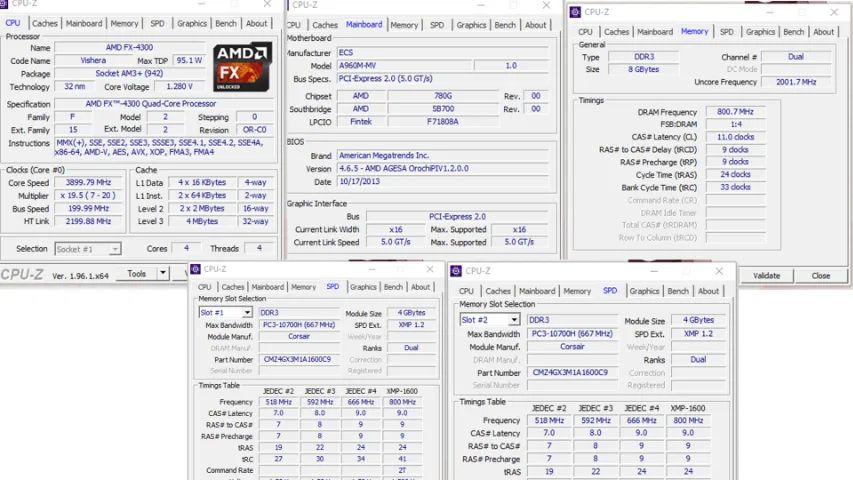The height and width of the screenshot is (480, 853).
Task: Open About tab in the Mainboard window
Action: click(535, 25)
